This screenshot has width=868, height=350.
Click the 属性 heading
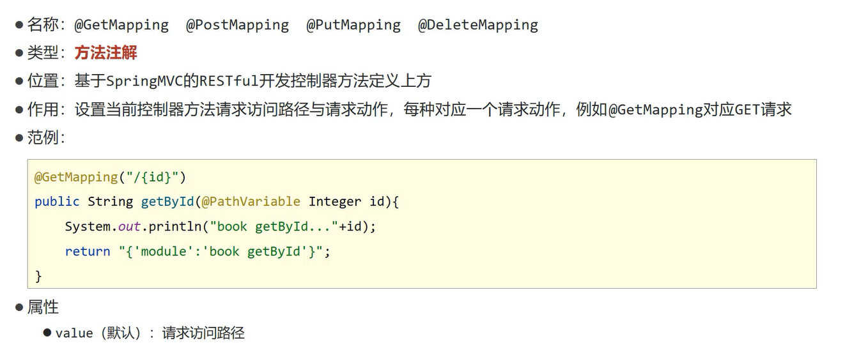point(43,307)
